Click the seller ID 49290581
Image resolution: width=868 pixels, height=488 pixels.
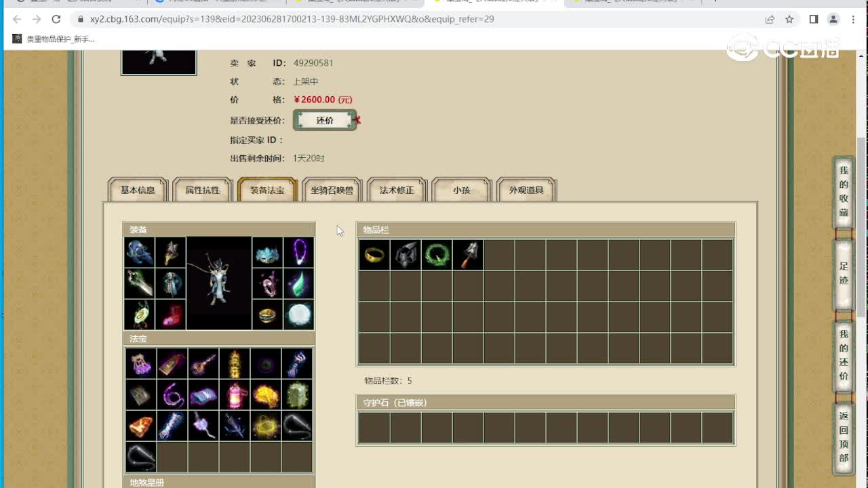click(313, 63)
